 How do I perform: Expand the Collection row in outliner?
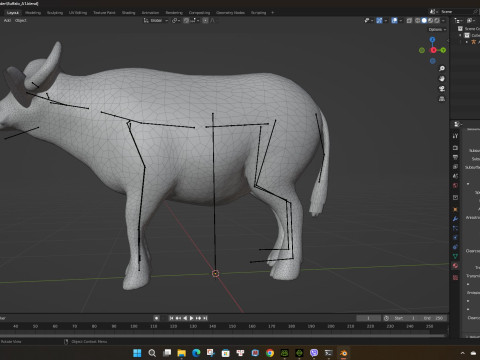[460, 35]
